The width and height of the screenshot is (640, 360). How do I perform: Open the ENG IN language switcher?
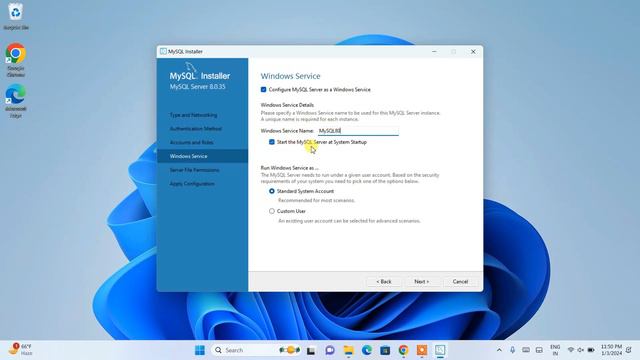555,350
